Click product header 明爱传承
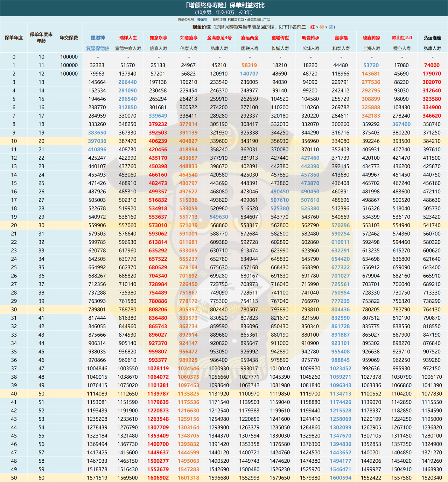The image size is (448, 482). point(311,37)
